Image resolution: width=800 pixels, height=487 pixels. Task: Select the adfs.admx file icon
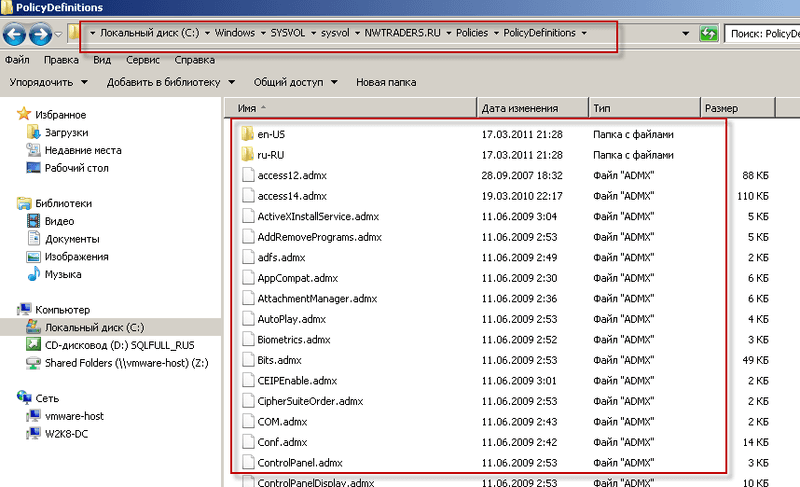248,257
